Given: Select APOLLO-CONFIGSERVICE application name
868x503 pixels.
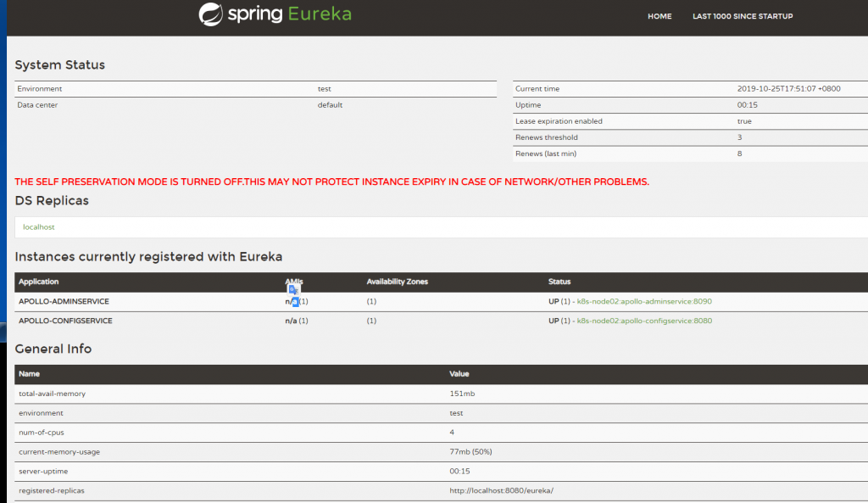Looking at the screenshot, I should (65, 321).
